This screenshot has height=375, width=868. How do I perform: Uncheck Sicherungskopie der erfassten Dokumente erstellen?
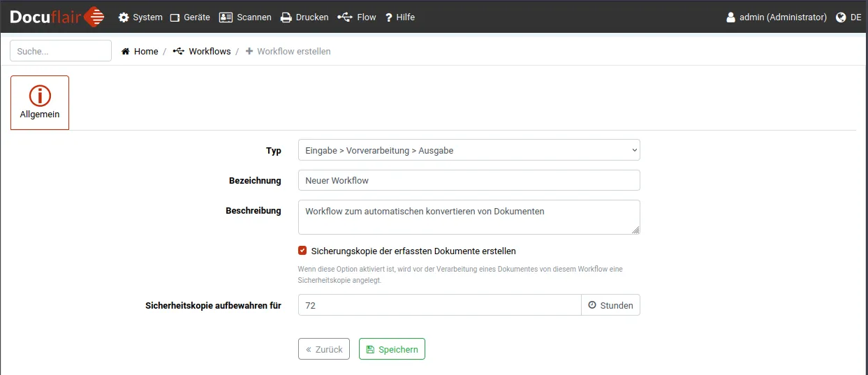point(302,251)
